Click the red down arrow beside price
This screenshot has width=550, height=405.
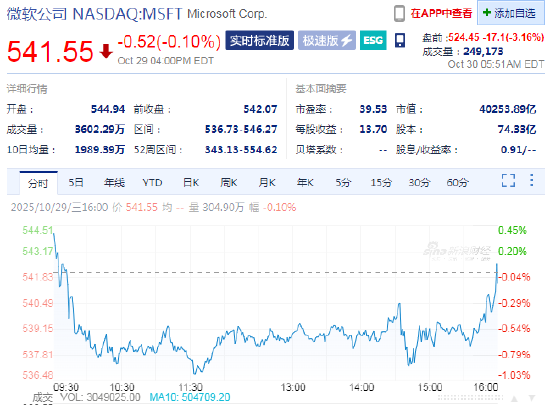pyautogui.click(x=106, y=51)
